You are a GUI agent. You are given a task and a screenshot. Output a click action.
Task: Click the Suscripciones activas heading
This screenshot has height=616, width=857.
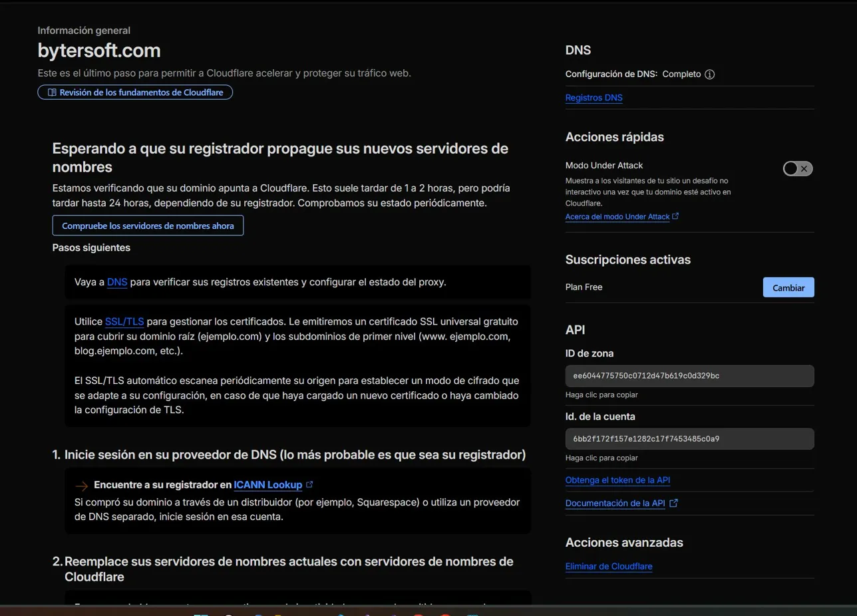click(628, 259)
